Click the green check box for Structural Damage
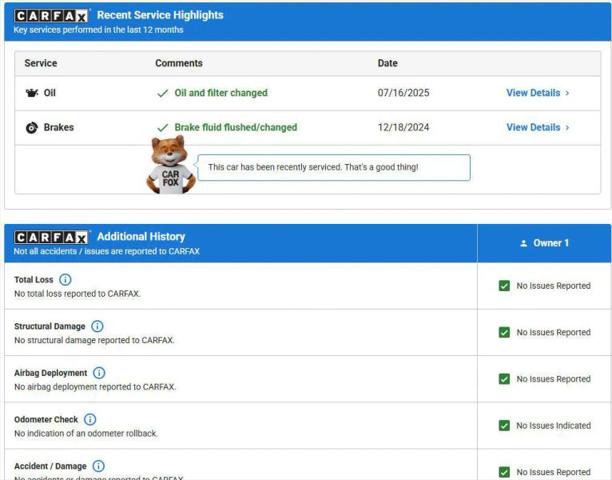This screenshot has width=612, height=480. point(504,332)
